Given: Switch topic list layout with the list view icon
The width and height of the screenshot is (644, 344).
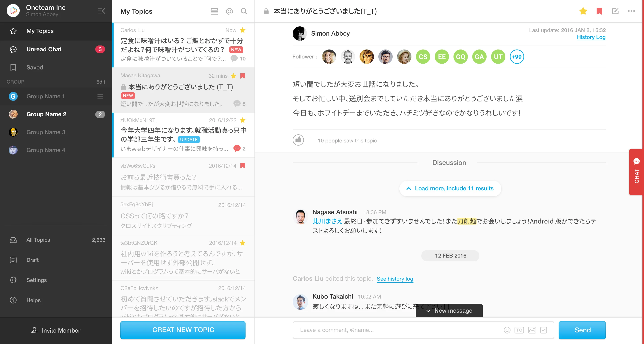Looking at the screenshot, I should coord(214,11).
